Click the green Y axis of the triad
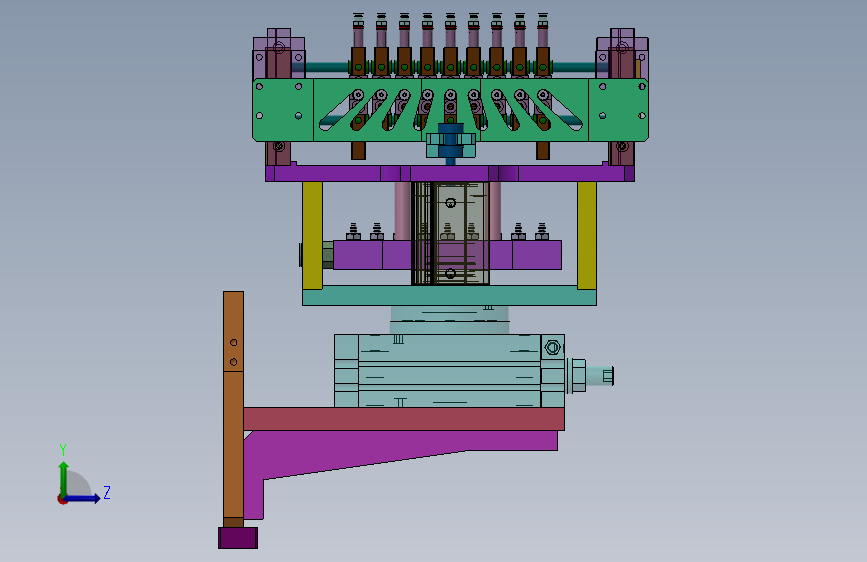This screenshot has width=867, height=562. point(64,480)
